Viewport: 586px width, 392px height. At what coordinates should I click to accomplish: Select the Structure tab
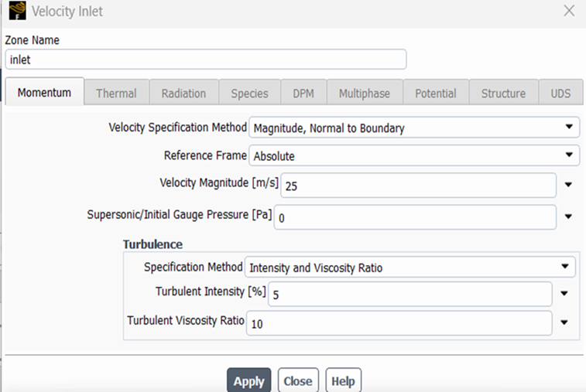point(503,93)
